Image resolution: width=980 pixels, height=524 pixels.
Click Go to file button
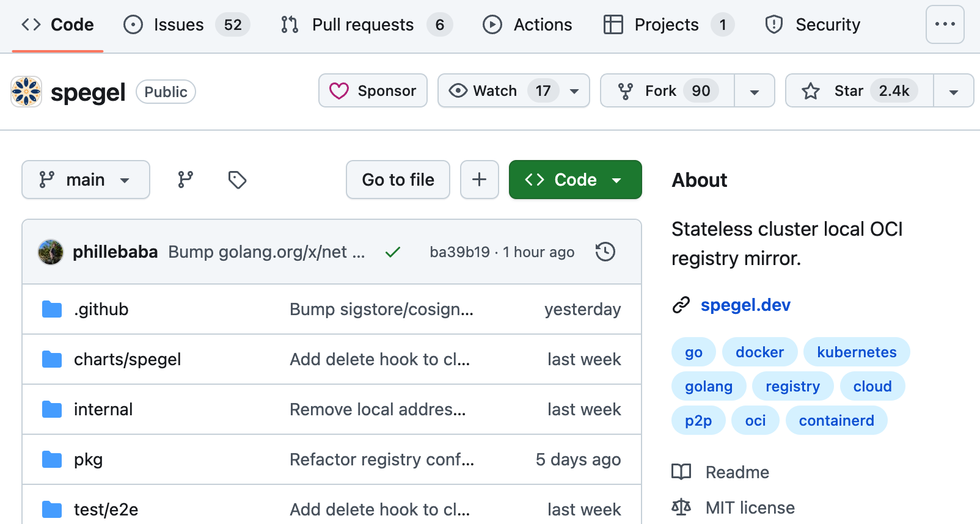(x=398, y=180)
